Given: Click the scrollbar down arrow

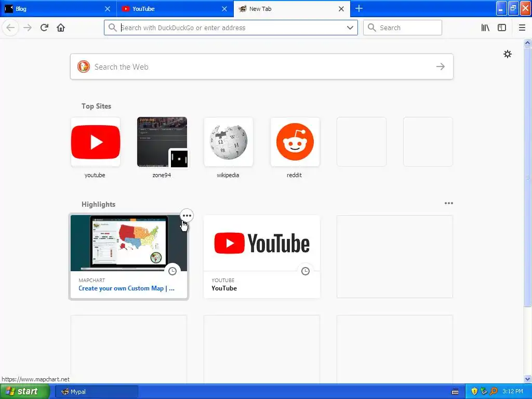Looking at the screenshot, I should [x=528, y=379].
